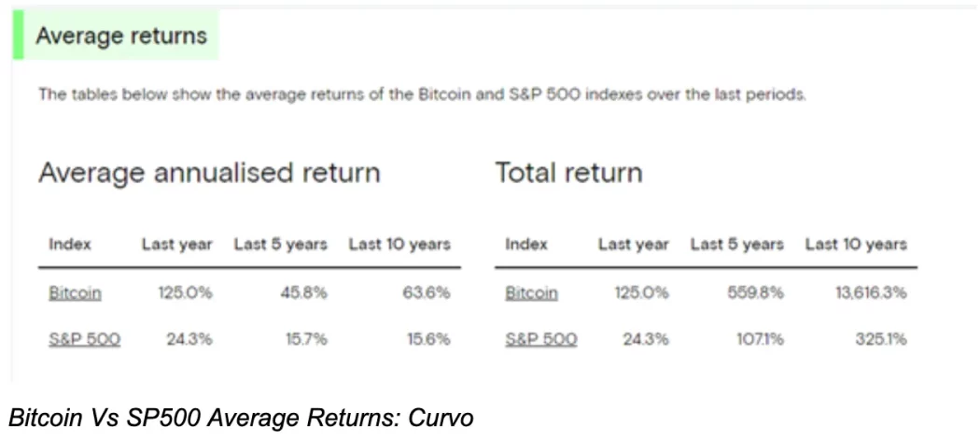Click Bitcoin link in Total return table
Viewport: 980px width, 441px height.
point(531,293)
